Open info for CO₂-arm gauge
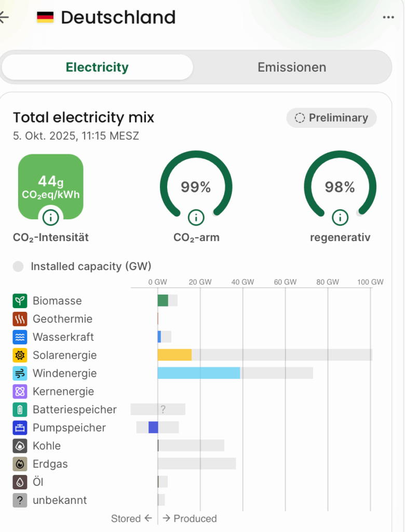The height and width of the screenshot is (532, 405). click(196, 217)
